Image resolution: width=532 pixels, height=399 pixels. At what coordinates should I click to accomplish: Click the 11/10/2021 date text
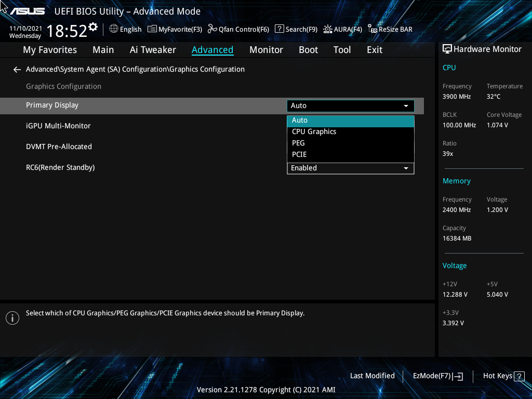click(25, 29)
